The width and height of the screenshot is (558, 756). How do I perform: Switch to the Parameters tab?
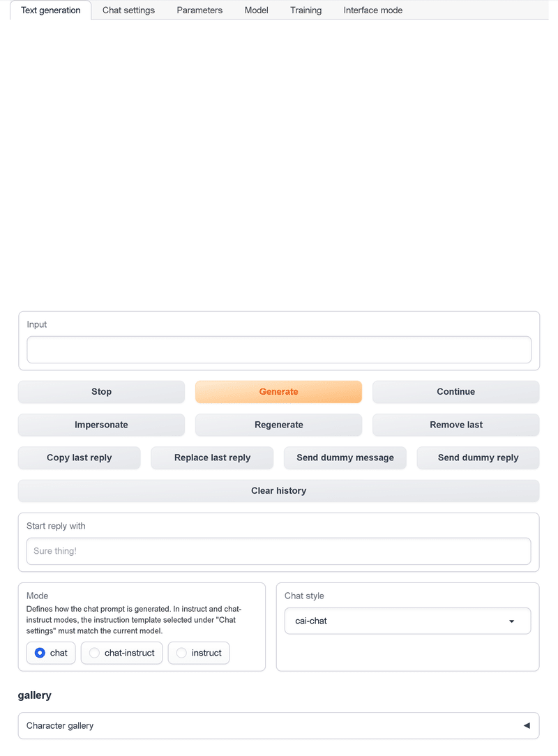(x=199, y=10)
